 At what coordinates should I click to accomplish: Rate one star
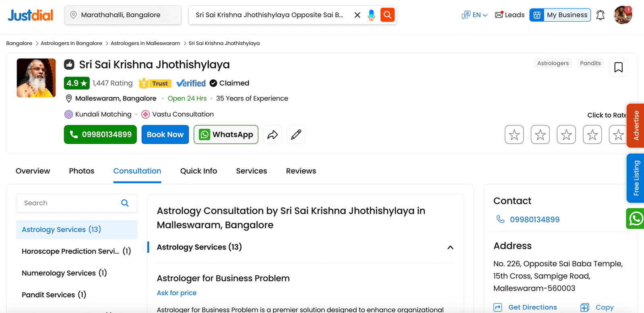tap(514, 135)
